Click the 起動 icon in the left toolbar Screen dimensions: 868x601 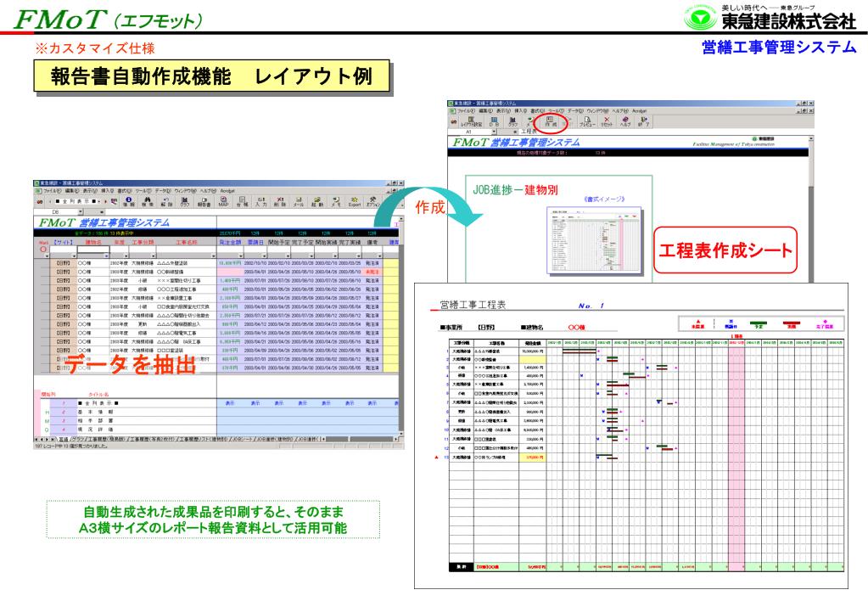pyautogui.click(x=317, y=202)
